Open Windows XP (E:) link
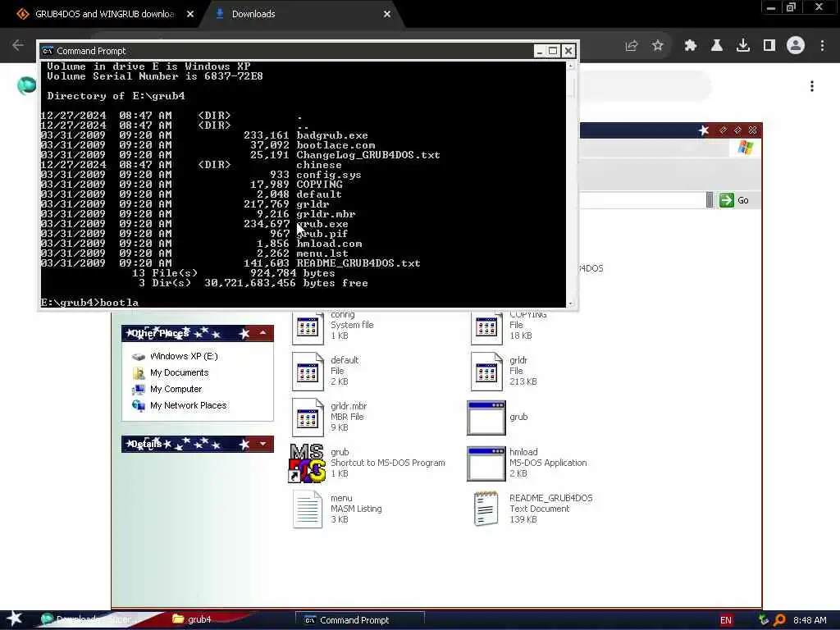The width and height of the screenshot is (840, 630). (184, 356)
